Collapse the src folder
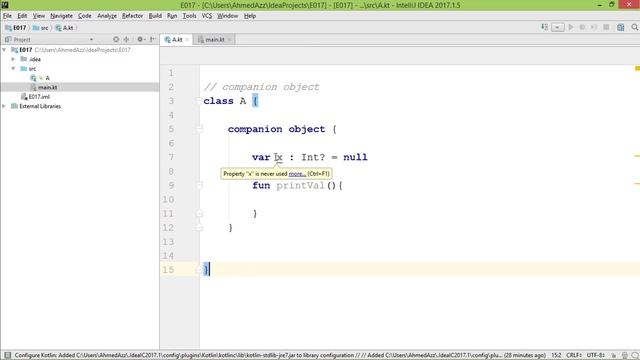Screen dimensions: 640x360 pyautogui.click(x=13, y=69)
